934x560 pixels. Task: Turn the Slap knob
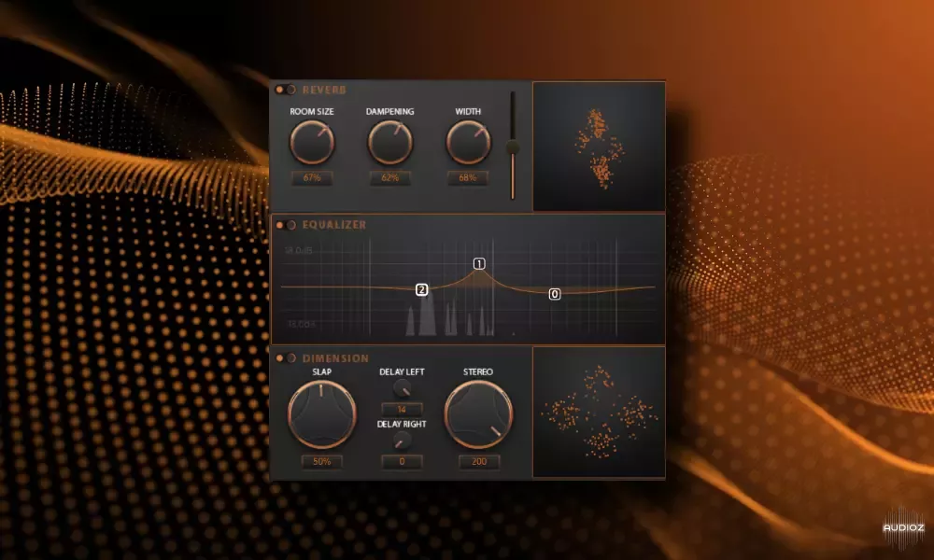[322, 413]
